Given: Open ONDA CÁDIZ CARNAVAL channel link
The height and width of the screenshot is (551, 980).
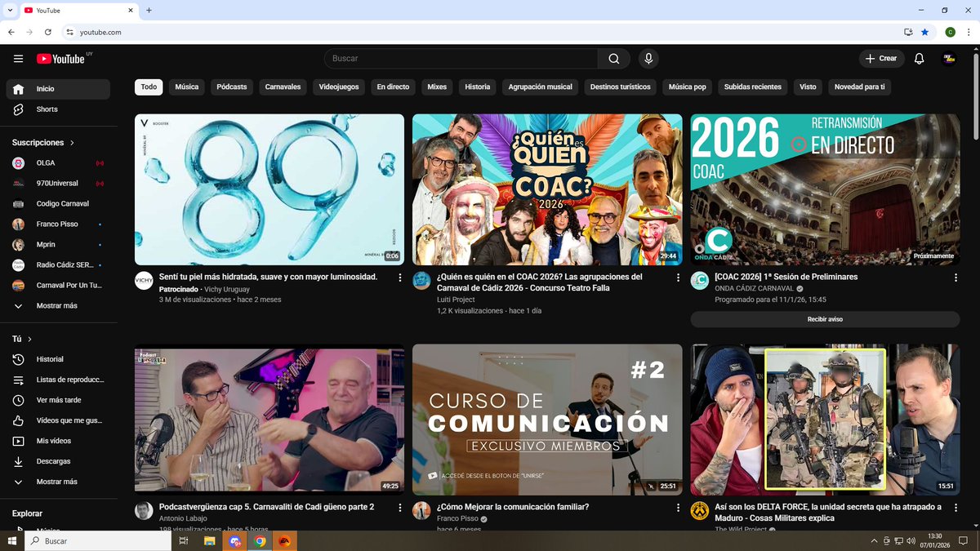Looking at the screenshot, I should [x=754, y=288].
